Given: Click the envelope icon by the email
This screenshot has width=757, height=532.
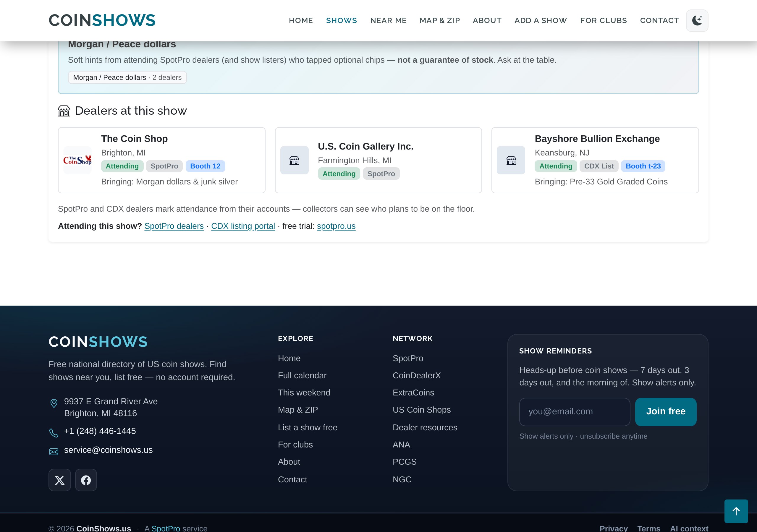Looking at the screenshot, I should (54, 452).
